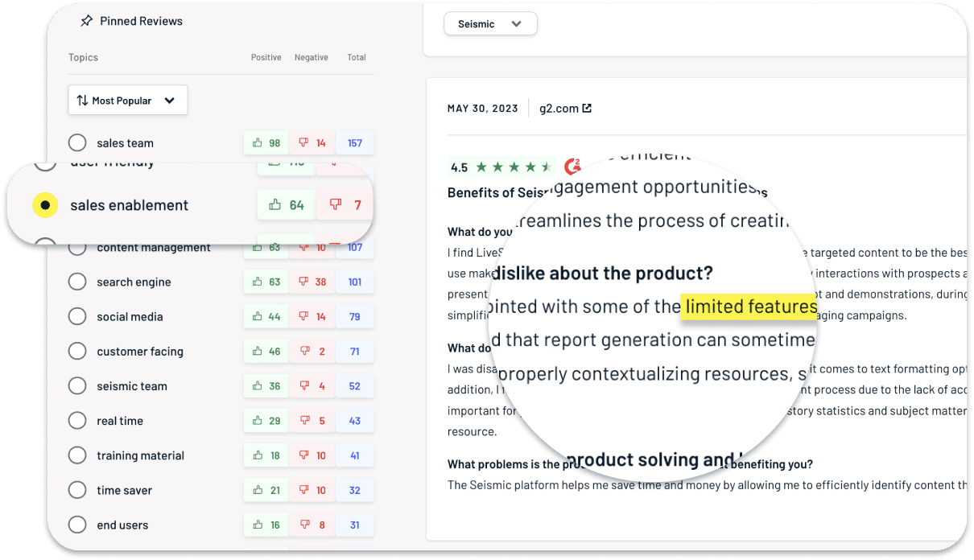Select the content management radio button

pyautogui.click(x=77, y=248)
